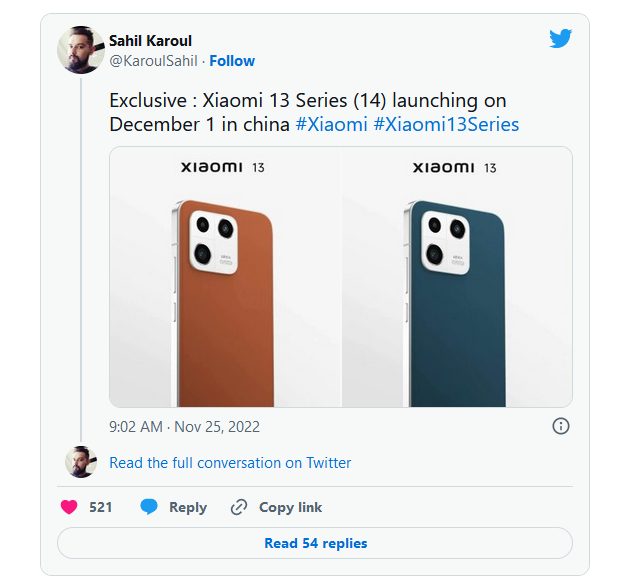Click the Twitter bird logo
The height and width of the screenshot is (588, 629).
click(x=560, y=38)
